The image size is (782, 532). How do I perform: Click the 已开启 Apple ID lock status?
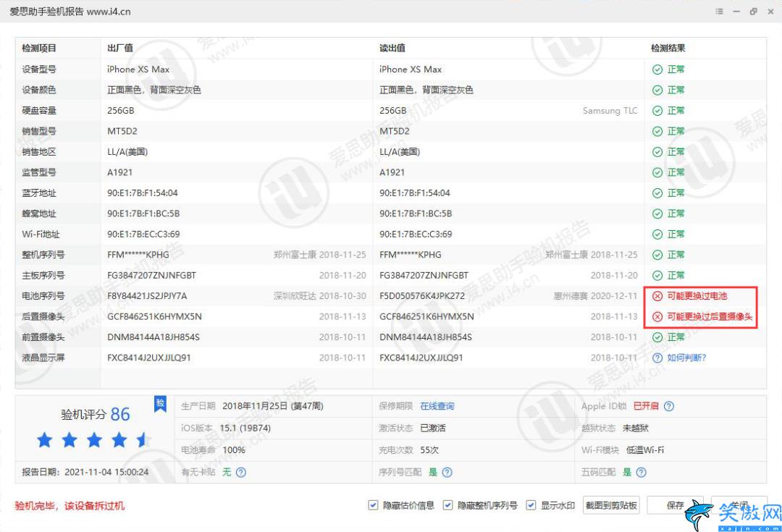click(646, 406)
